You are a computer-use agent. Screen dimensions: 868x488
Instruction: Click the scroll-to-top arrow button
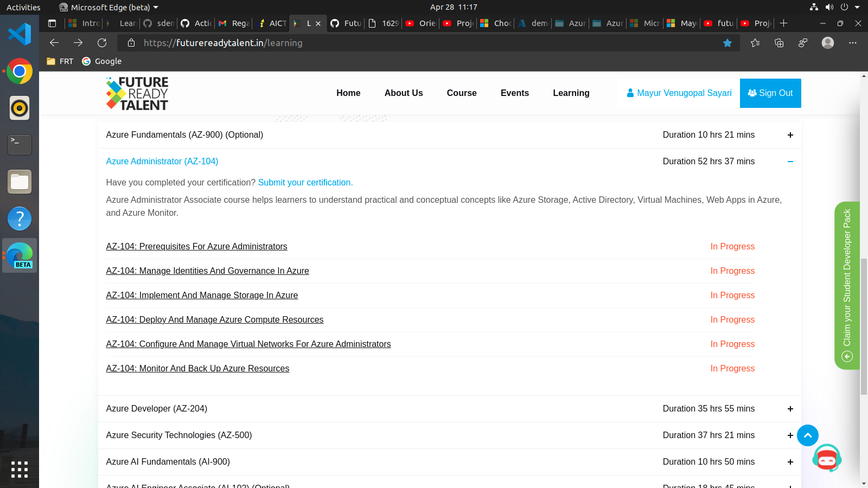[807, 435]
